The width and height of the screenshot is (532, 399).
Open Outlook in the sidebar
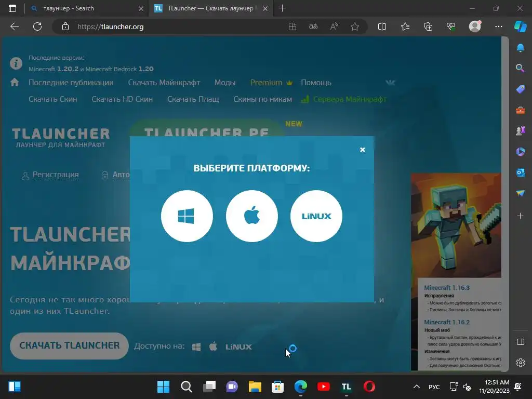(x=520, y=172)
